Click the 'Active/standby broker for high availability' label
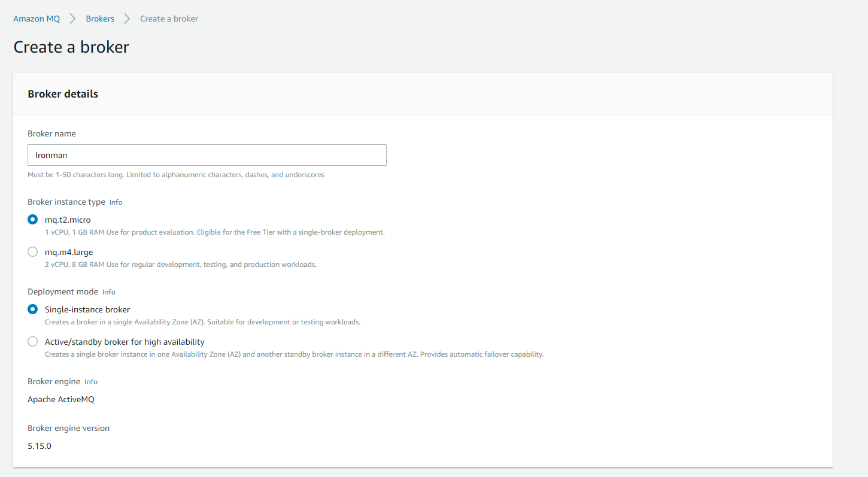Screen dimensions: 868x477 click(x=125, y=342)
